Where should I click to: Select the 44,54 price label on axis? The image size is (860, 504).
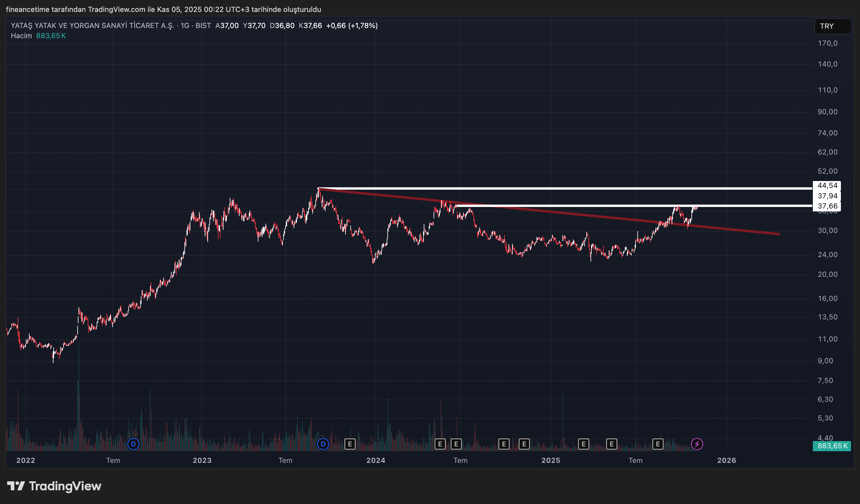[827, 185]
